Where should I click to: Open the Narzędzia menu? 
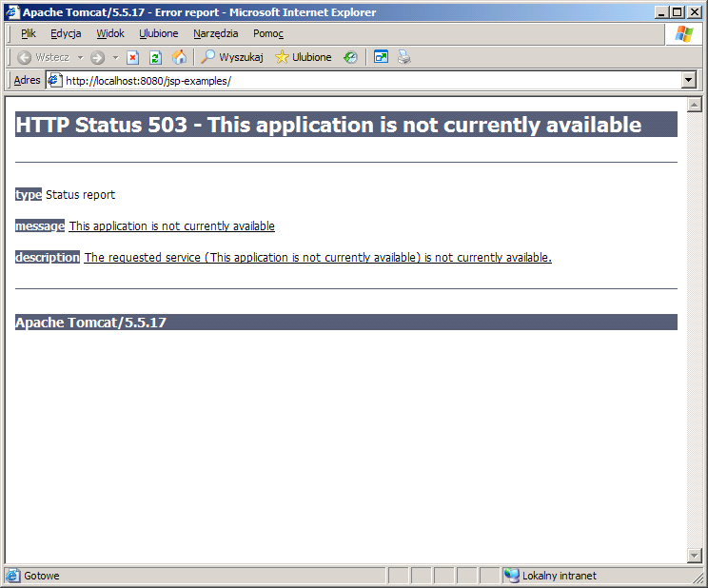tap(215, 33)
